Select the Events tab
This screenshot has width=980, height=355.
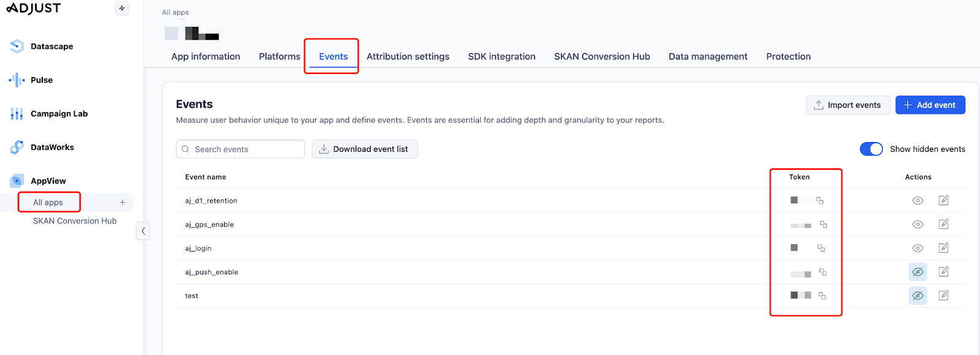pyautogui.click(x=333, y=56)
